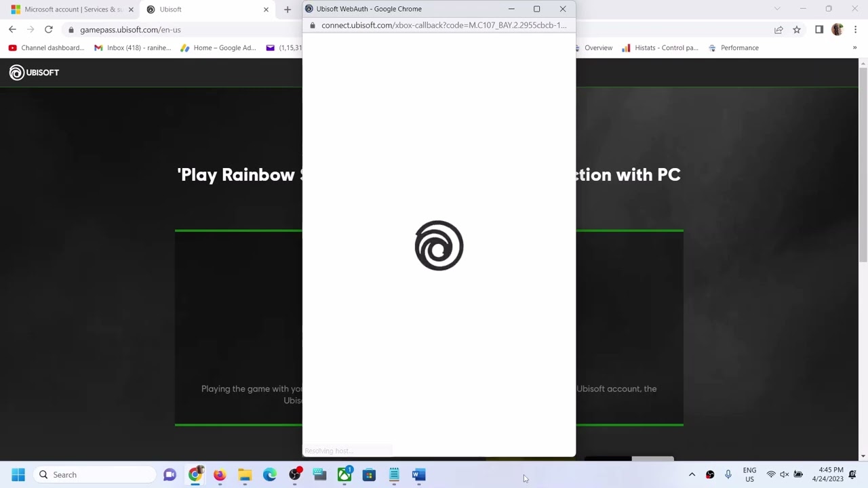The height and width of the screenshot is (488, 868).
Task: Open the Performance bookmark
Action: (x=733, y=48)
